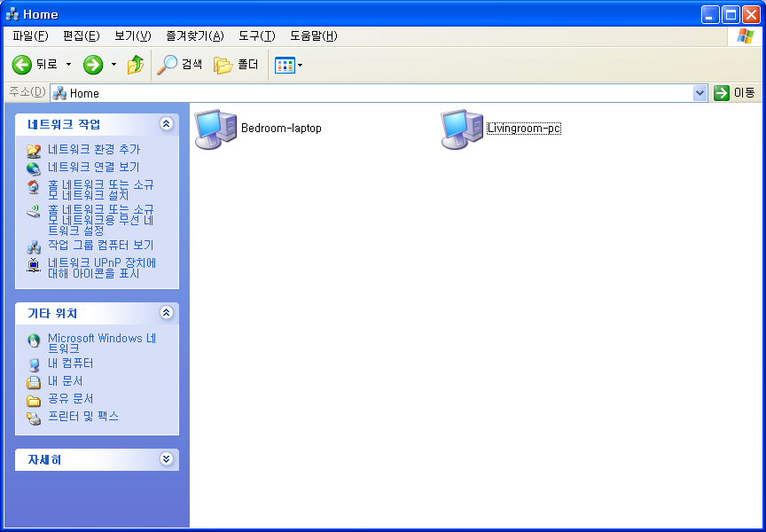Image resolution: width=766 pixels, height=532 pixels.
Task: Click 네트워크 연결 보기 link
Action: (94, 167)
